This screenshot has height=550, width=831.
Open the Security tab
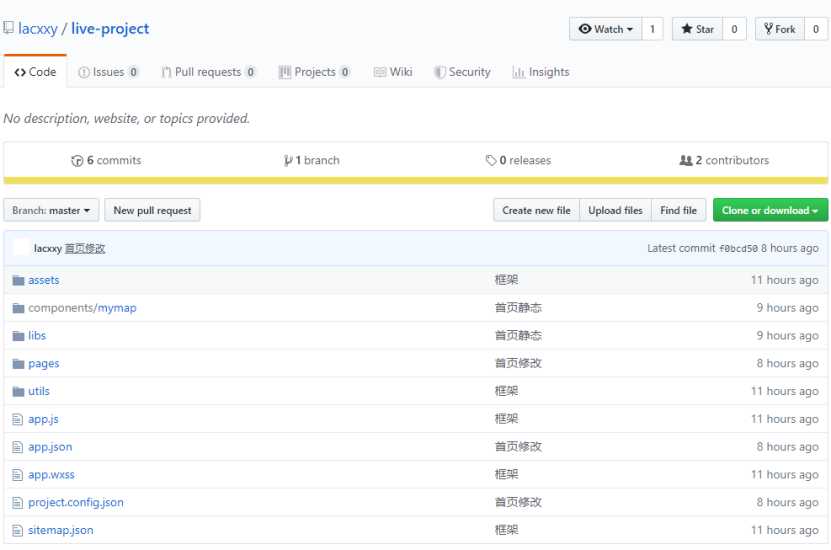[x=462, y=72]
